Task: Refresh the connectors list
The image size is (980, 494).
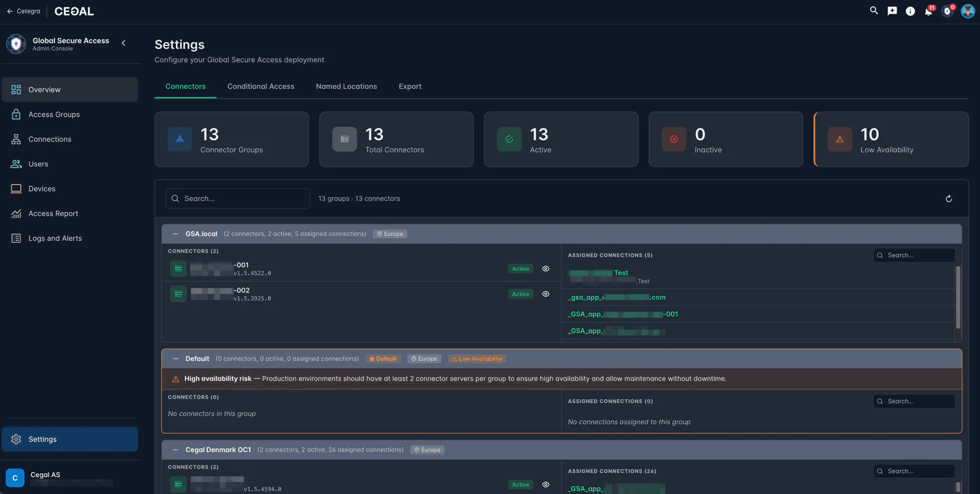Action: tap(949, 198)
